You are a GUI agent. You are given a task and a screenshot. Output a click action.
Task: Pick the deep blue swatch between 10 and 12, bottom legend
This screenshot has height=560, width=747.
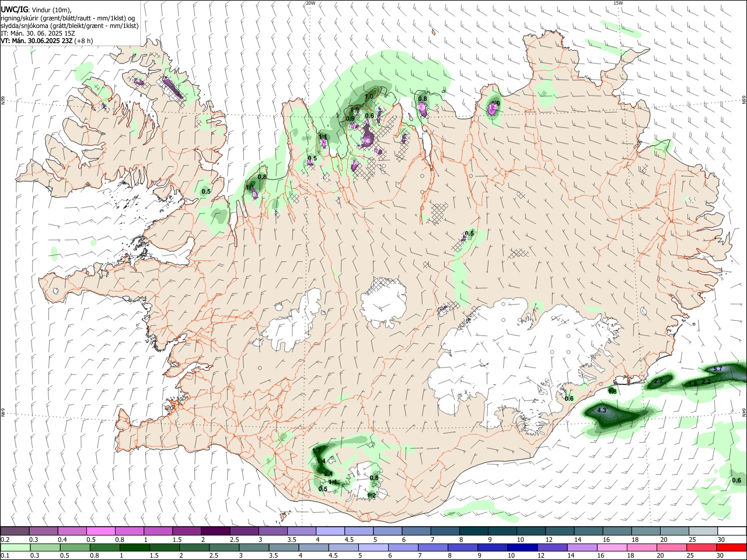[x=522, y=548]
